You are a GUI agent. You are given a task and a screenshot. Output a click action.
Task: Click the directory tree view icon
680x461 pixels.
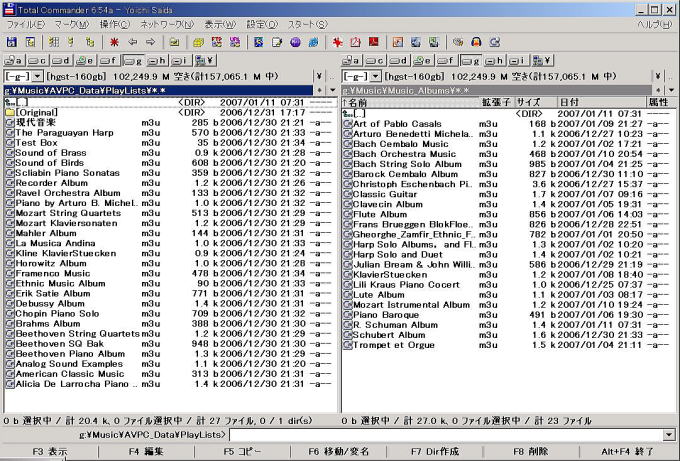click(x=90, y=42)
